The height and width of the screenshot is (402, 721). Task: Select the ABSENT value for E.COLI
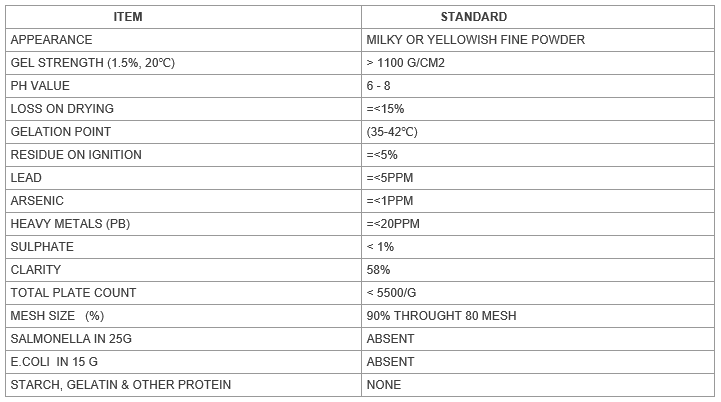(391, 362)
